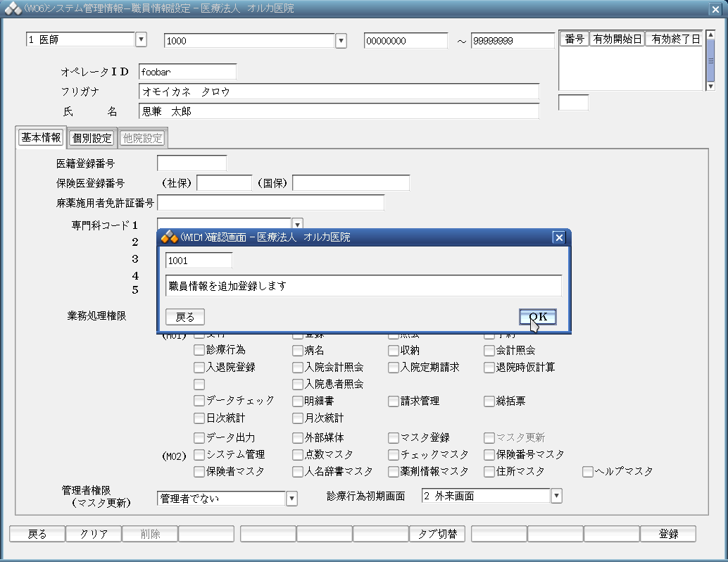Tick the 点数マスタ checkbox
728x562 pixels.
click(298, 455)
